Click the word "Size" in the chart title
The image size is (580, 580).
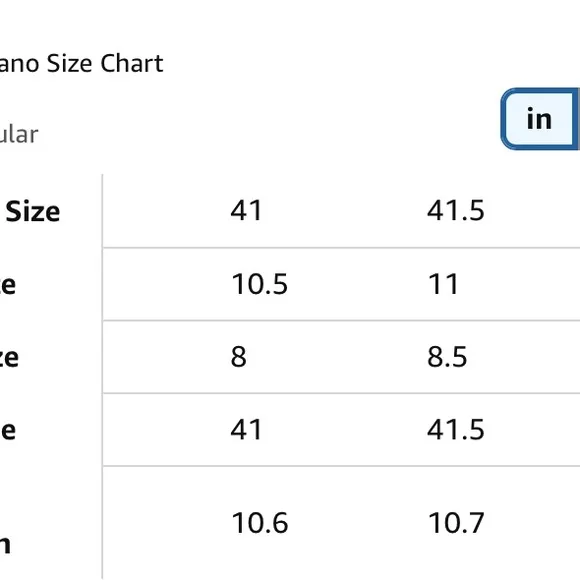point(69,63)
